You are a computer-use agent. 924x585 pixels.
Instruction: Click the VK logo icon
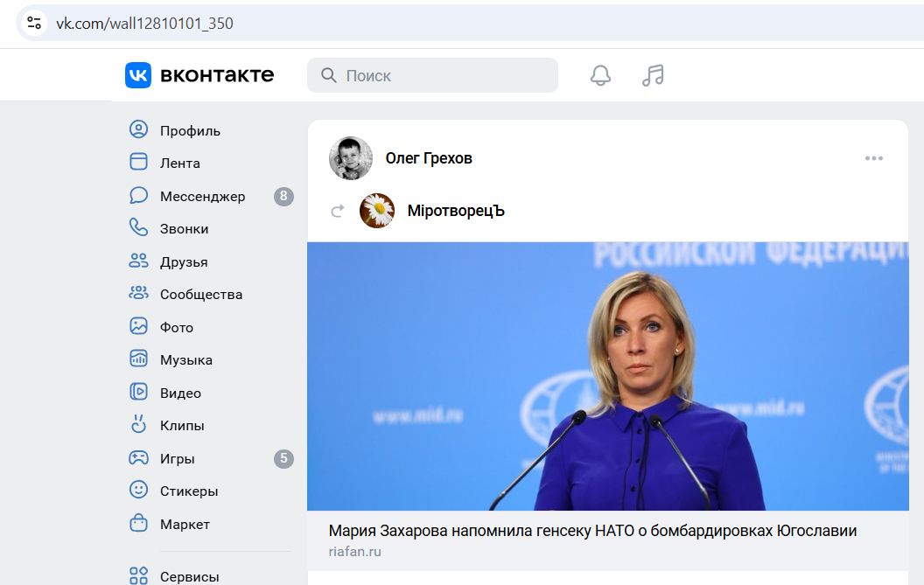[138, 75]
